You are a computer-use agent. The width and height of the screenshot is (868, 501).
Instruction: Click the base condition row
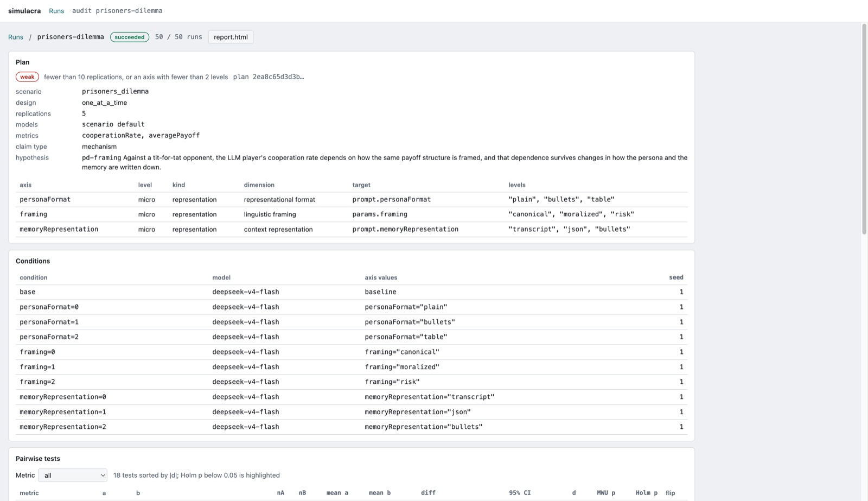click(x=352, y=292)
